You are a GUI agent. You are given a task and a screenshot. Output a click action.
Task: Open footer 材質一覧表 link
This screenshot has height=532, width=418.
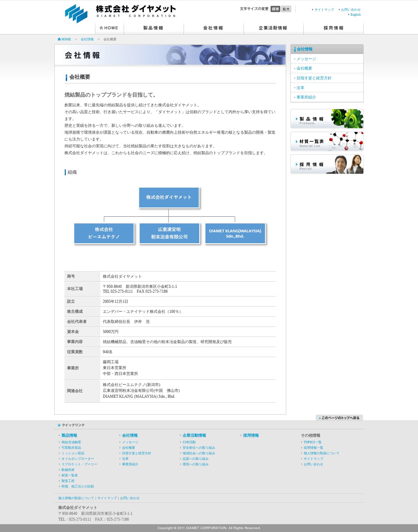tap(70, 475)
